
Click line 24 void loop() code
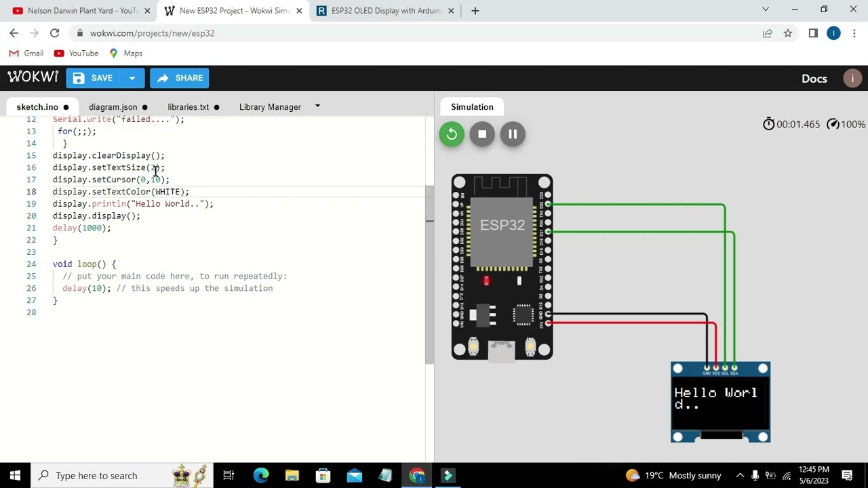[x=84, y=264]
